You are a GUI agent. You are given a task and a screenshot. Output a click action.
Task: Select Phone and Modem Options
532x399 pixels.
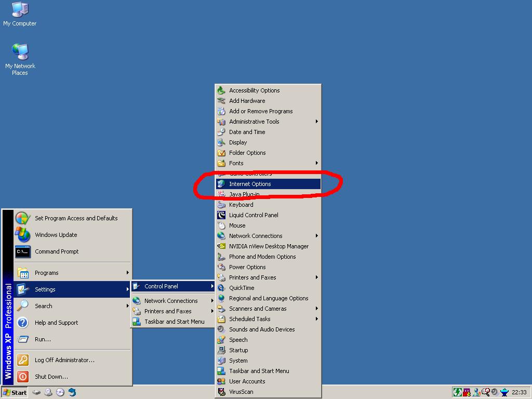click(x=269, y=257)
